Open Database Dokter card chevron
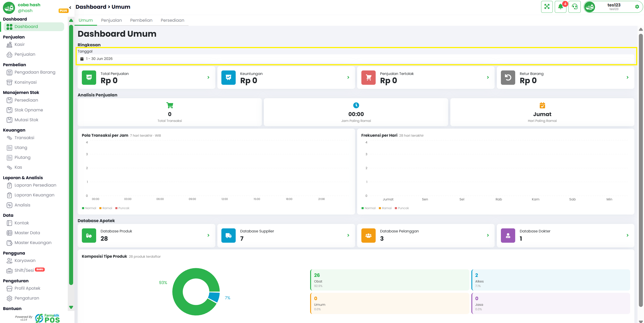644x323 pixels. [x=627, y=235]
